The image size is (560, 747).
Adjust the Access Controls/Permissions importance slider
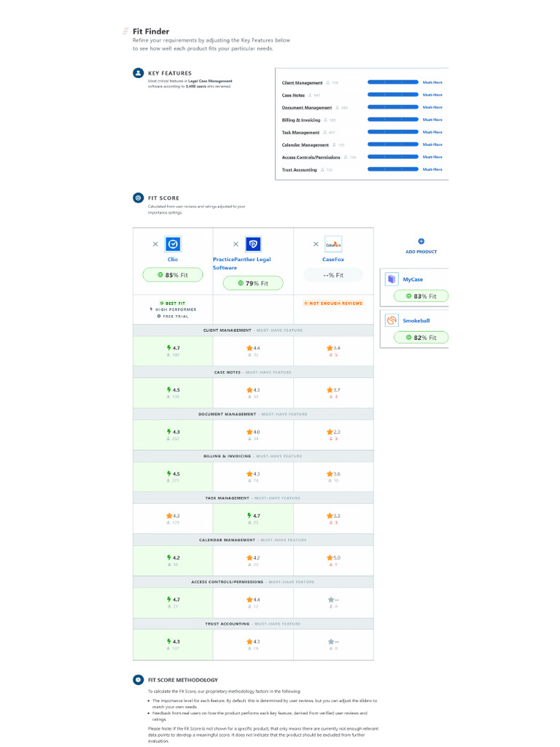point(393,157)
